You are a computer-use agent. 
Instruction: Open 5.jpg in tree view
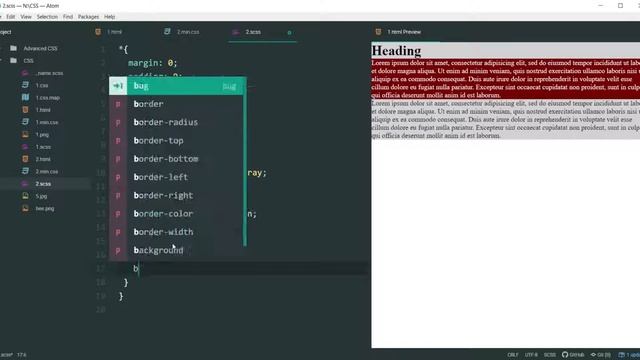coord(41,196)
